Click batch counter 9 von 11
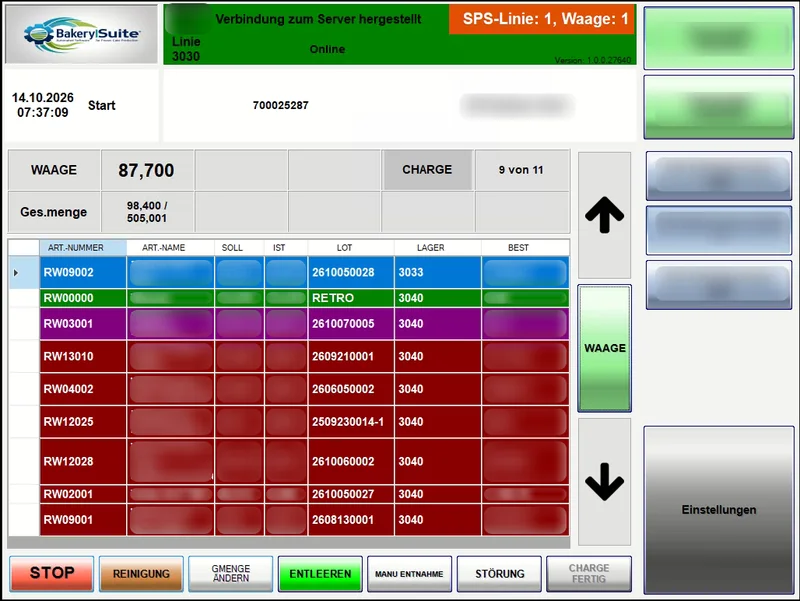 coord(521,170)
